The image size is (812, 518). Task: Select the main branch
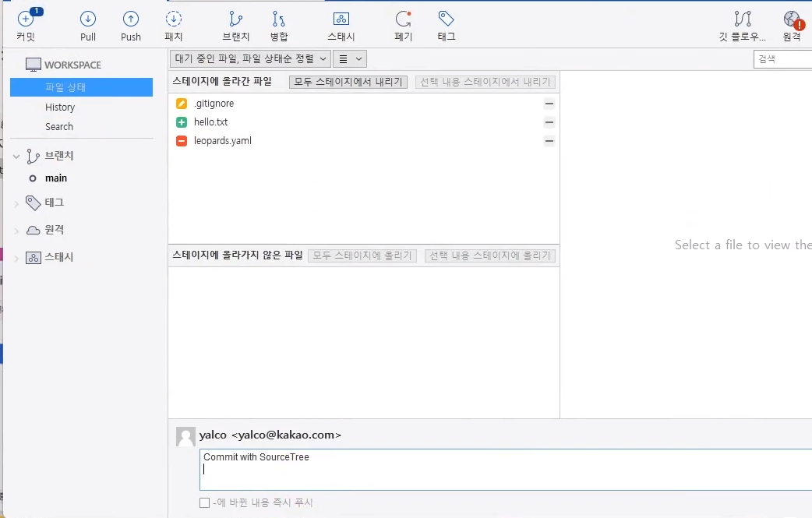pyautogui.click(x=56, y=178)
